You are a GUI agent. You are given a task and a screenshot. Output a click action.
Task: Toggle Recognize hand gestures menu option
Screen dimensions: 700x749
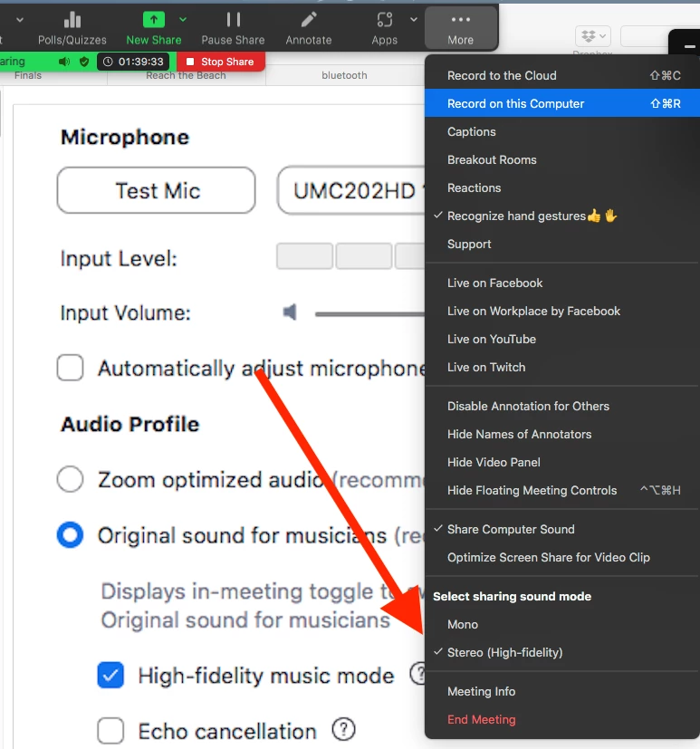tap(562, 216)
